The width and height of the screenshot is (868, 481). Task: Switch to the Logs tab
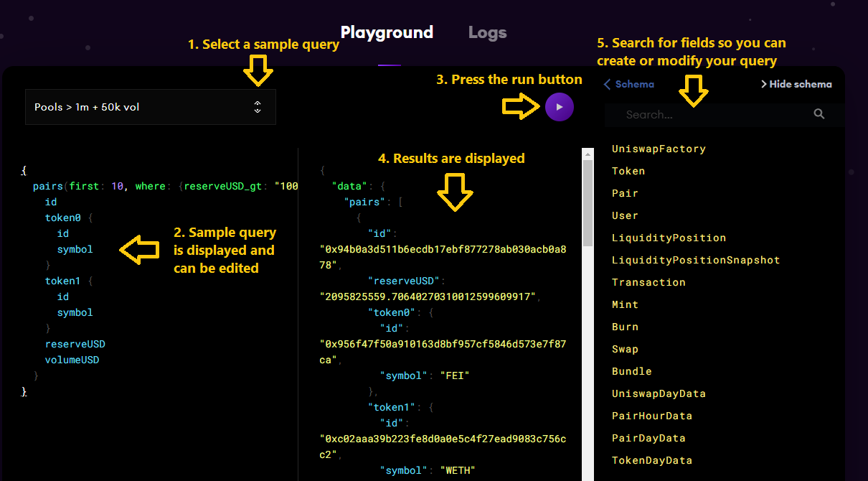click(487, 33)
